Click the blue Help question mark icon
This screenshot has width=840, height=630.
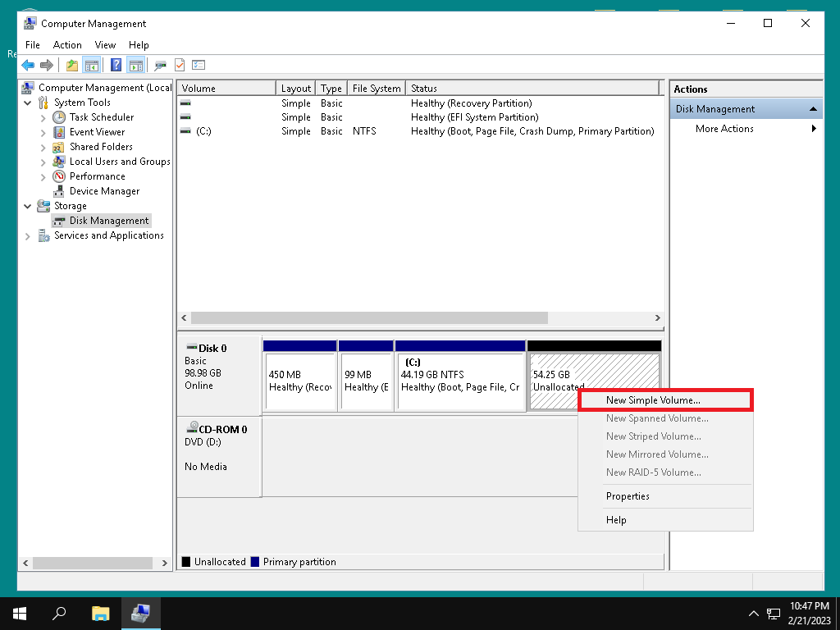[116, 66]
